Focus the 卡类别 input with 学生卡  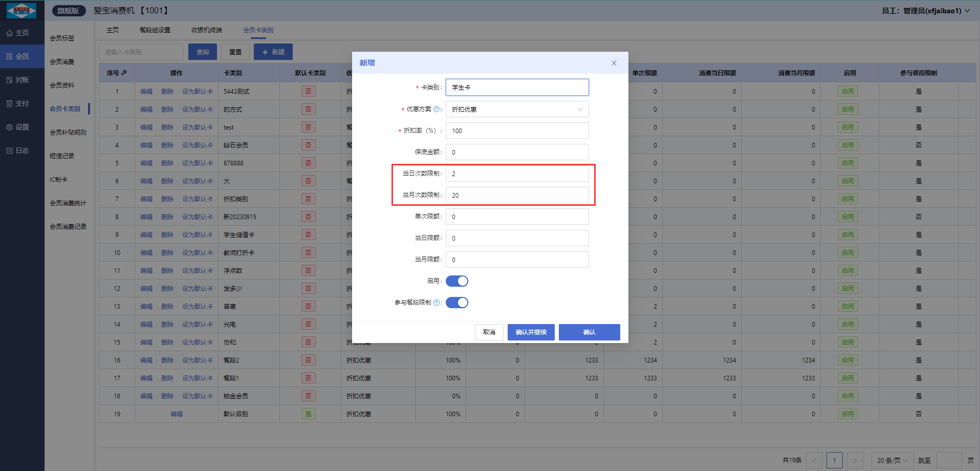coord(517,88)
